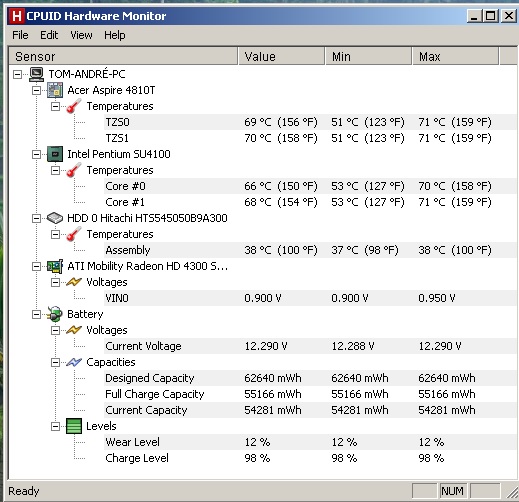Minimize the Hardware Monitor window

(x=474, y=16)
